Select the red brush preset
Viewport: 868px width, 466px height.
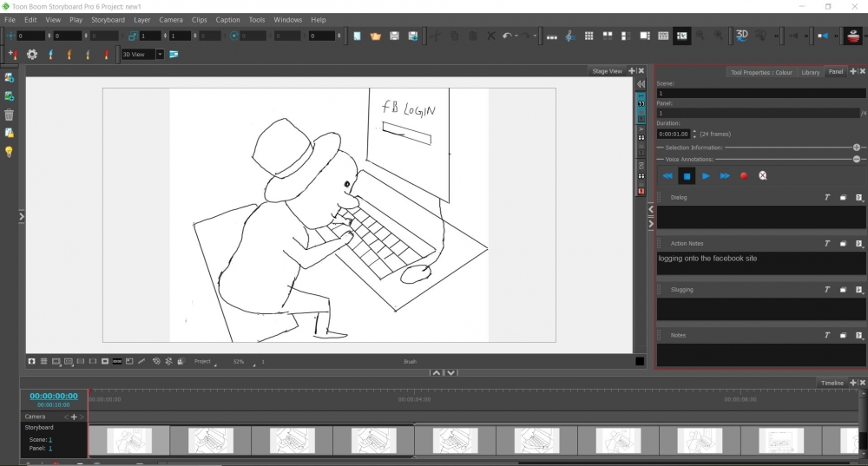(106, 55)
